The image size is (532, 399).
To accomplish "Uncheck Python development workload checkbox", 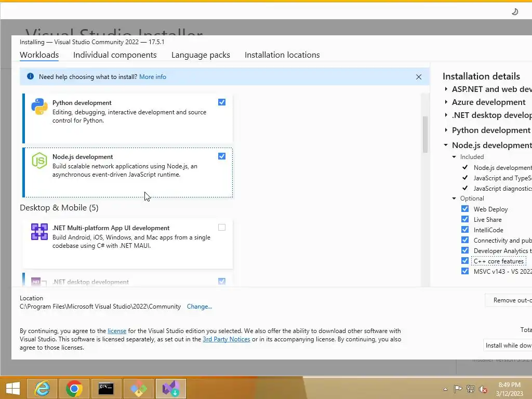I will pos(221,102).
